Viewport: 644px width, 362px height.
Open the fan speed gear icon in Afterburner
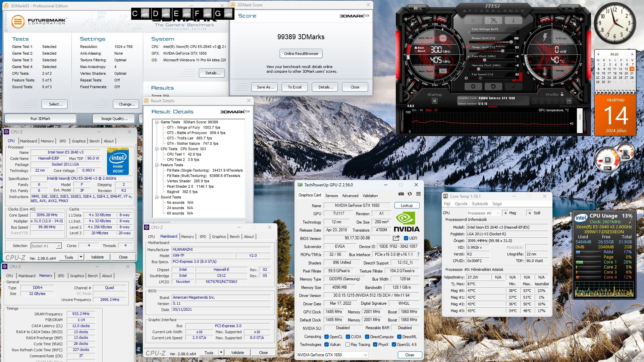click(x=466, y=78)
